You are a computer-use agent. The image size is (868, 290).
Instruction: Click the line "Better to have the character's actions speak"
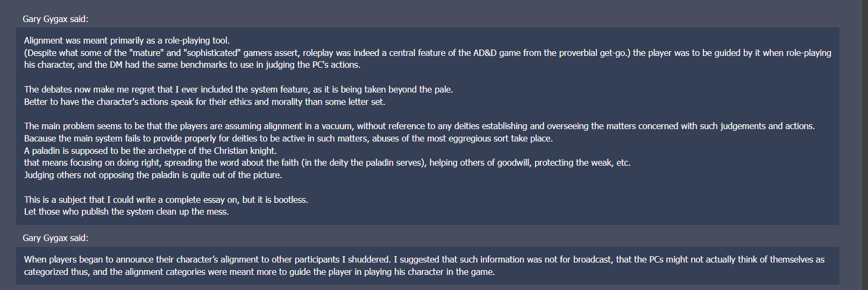204,102
